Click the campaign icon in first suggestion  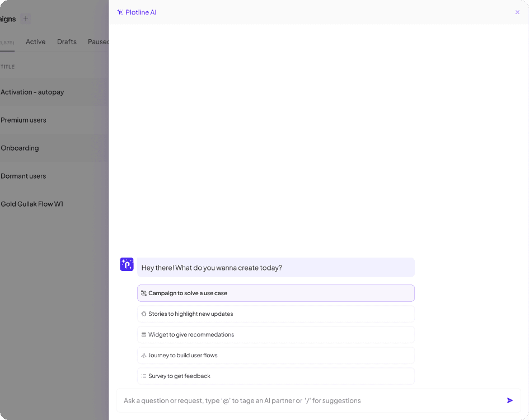coord(144,293)
